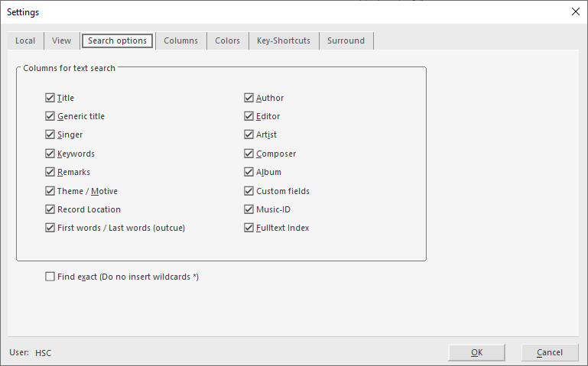The image size is (588, 366).
Task: Go to the Columns tab
Action: 180,41
